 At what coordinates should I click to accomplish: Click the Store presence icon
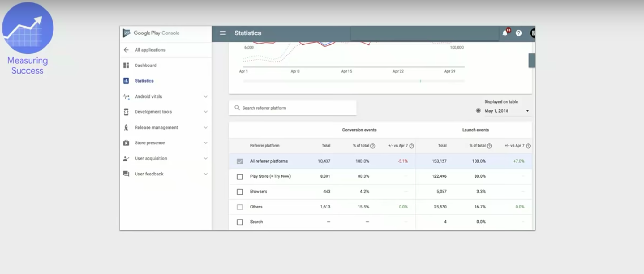[x=126, y=143]
